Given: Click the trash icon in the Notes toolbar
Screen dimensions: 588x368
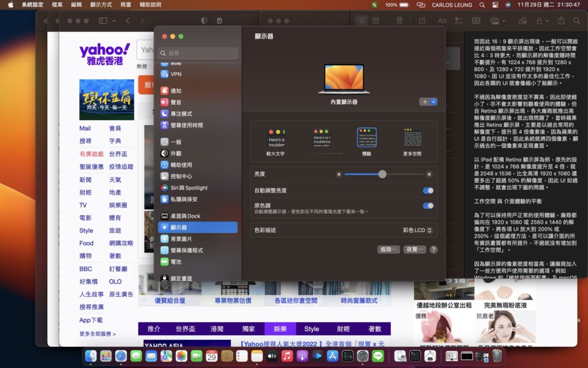Looking at the screenshot, I should coord(400,21).
